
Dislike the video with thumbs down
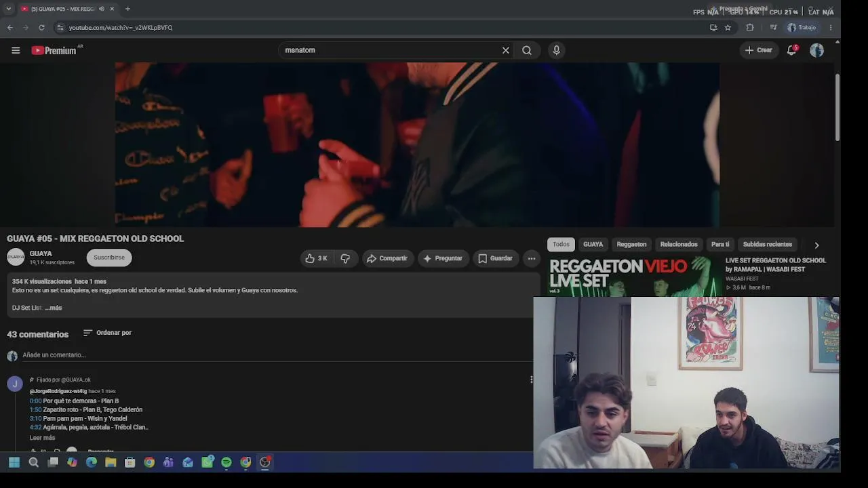345,258
